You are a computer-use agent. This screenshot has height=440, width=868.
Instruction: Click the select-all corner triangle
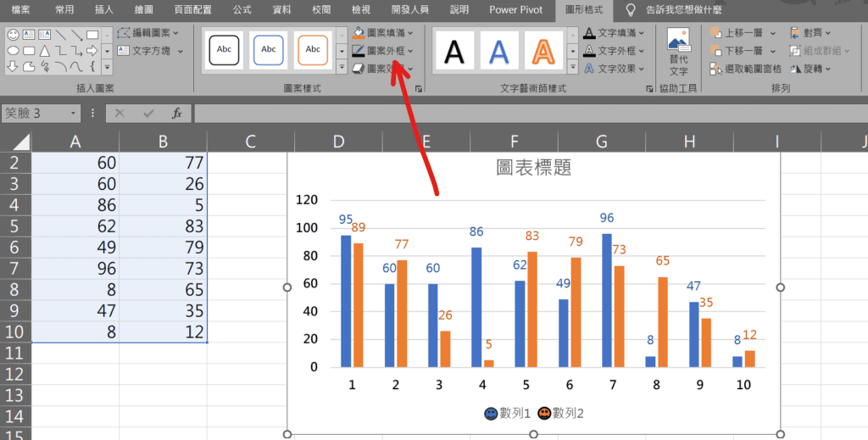(x=20, y=142)
